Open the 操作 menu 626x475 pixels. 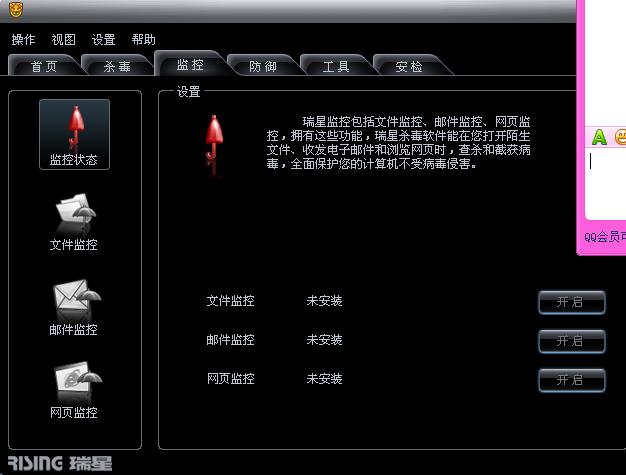coord(23,40)
